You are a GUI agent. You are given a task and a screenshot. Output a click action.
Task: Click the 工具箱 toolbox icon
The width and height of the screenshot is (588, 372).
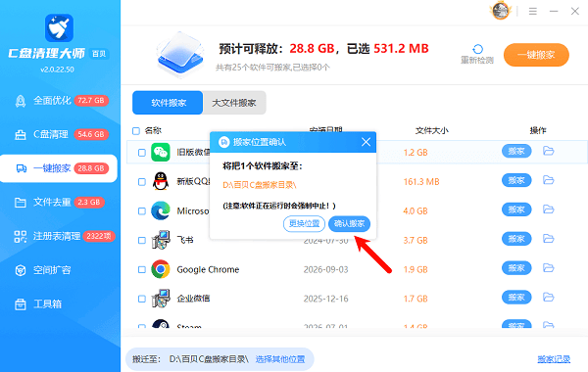point(21,304)
